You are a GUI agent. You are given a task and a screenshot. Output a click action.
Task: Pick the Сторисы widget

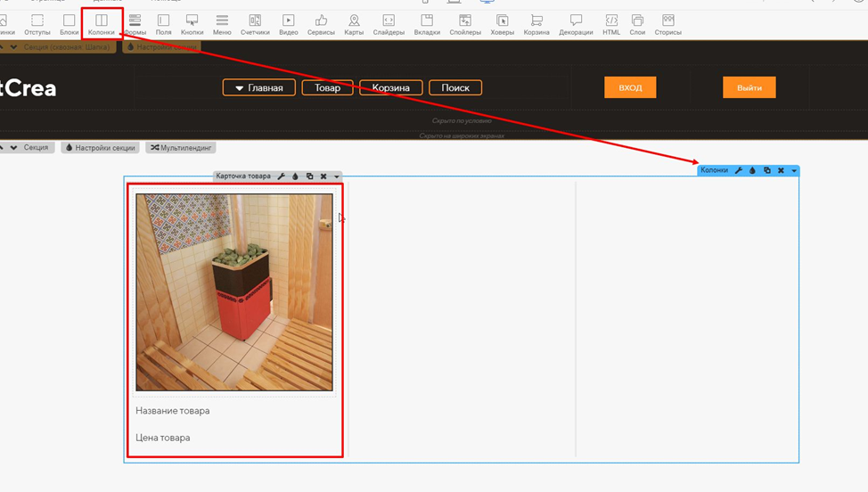[x=668, y=25]
